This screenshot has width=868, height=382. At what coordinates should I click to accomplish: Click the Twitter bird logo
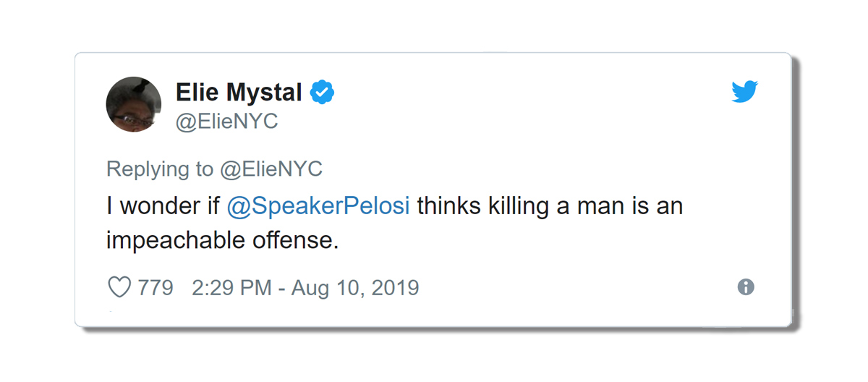pyautogui.click(x=744, y=92)
